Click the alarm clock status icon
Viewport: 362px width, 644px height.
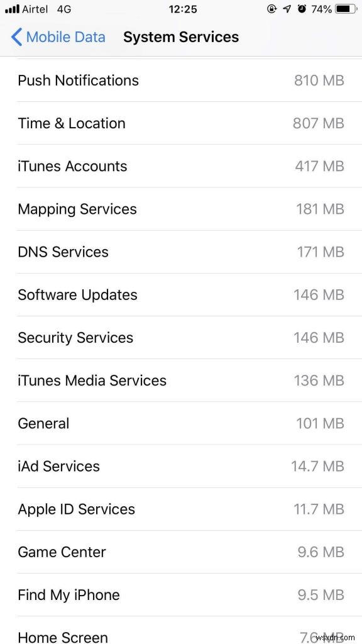[302, 9]
